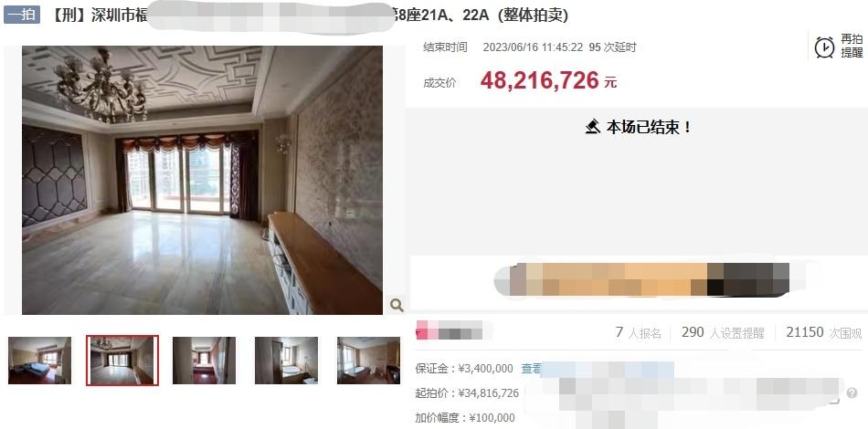Open the first bedroom thumbnail
This screenshot has height=429, width=868.
coord(40,360)
